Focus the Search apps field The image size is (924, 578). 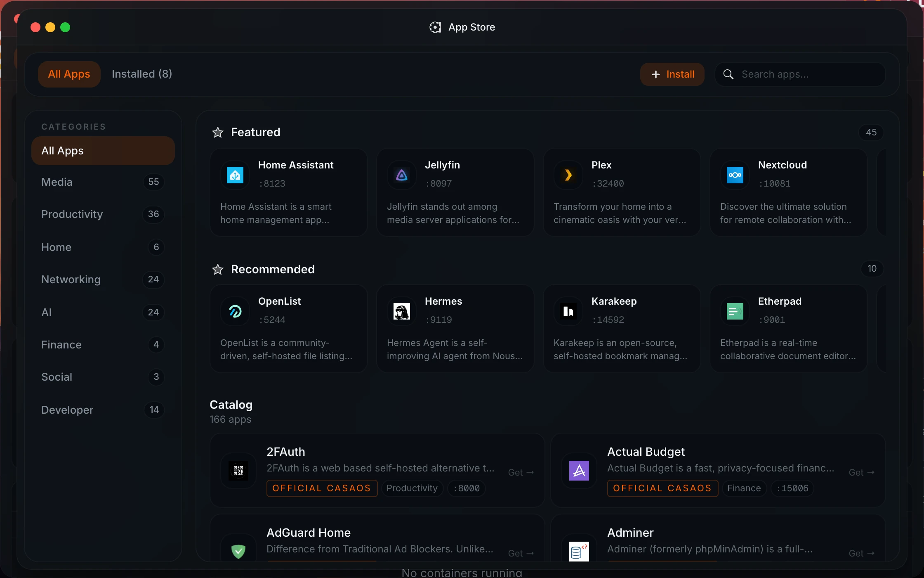pos(800,74)
